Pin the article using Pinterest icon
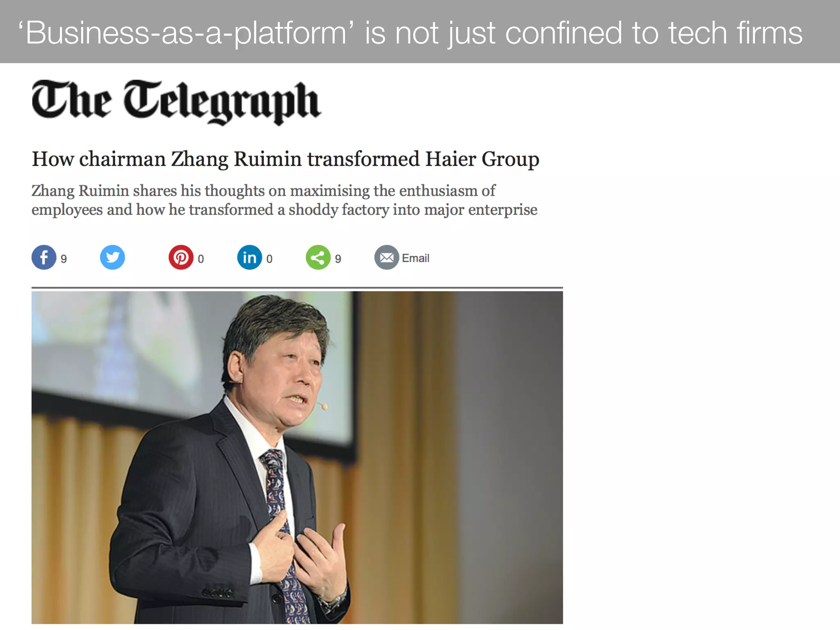840x630 pixels. click(181, 257)
